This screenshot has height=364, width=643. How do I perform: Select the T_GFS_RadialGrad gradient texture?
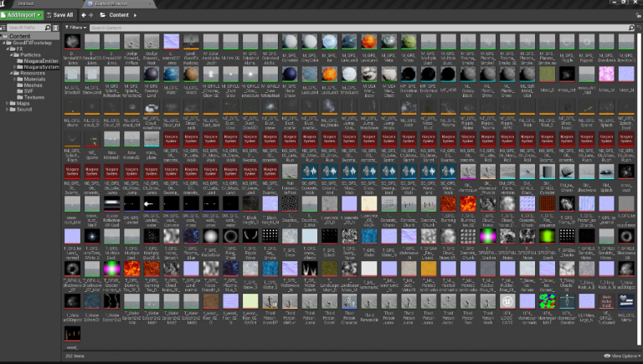click(x=211, y=237)
